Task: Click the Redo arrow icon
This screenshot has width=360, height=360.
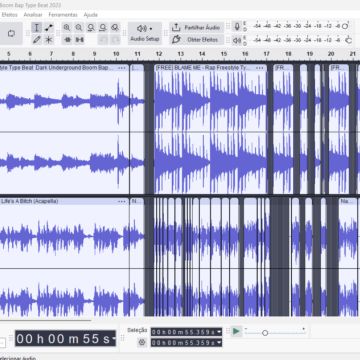Action: pyautogui.click(x=115, y=40)
